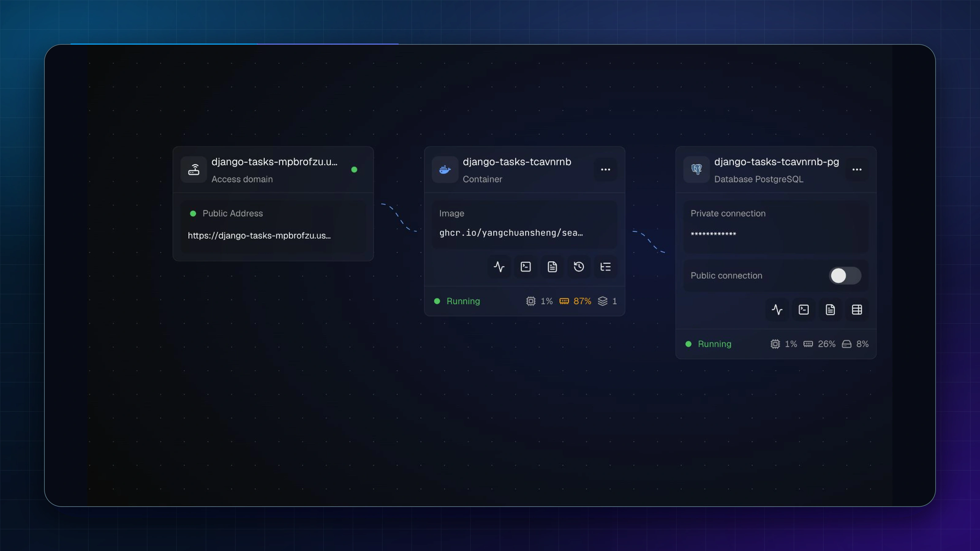This screenshot has height=551, width=980.
Task: Click the green status dot on Access domain header
Action: 354,170
